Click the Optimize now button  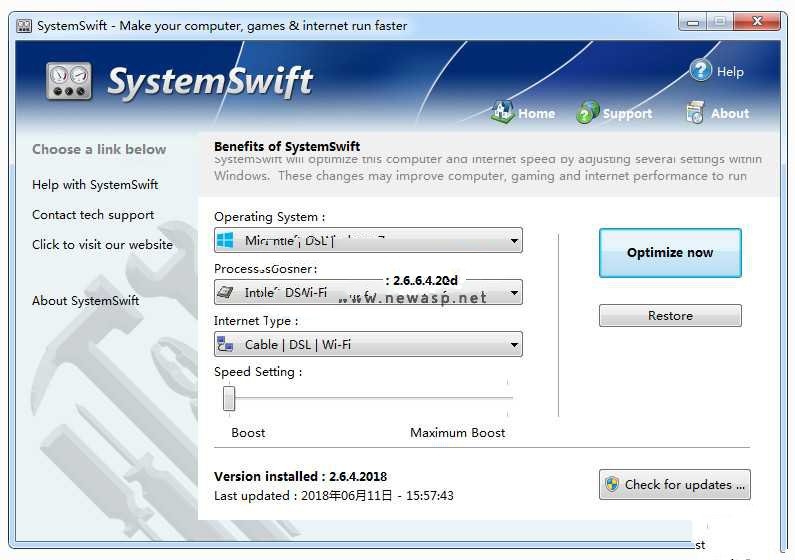(670, 253)
